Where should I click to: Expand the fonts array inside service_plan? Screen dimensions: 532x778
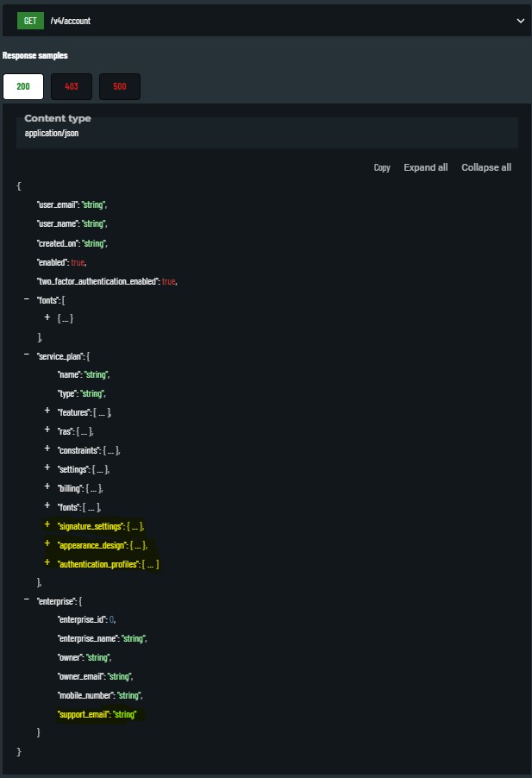(47, 506)
